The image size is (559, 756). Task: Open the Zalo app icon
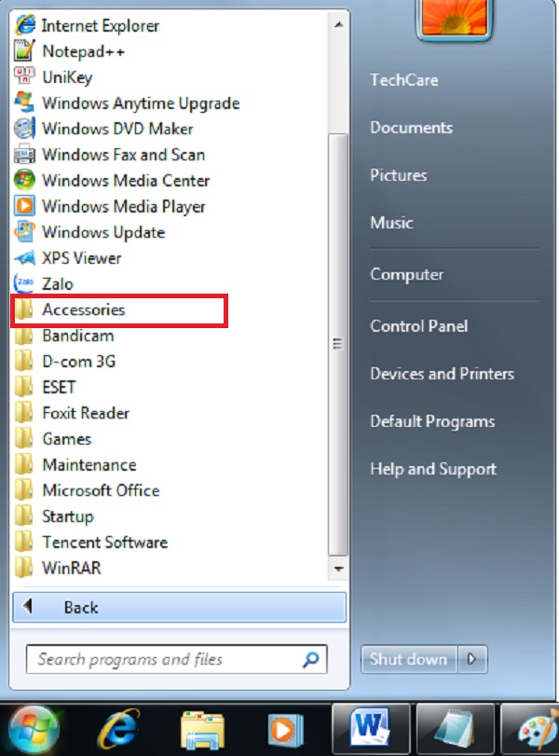click(25, 283)
